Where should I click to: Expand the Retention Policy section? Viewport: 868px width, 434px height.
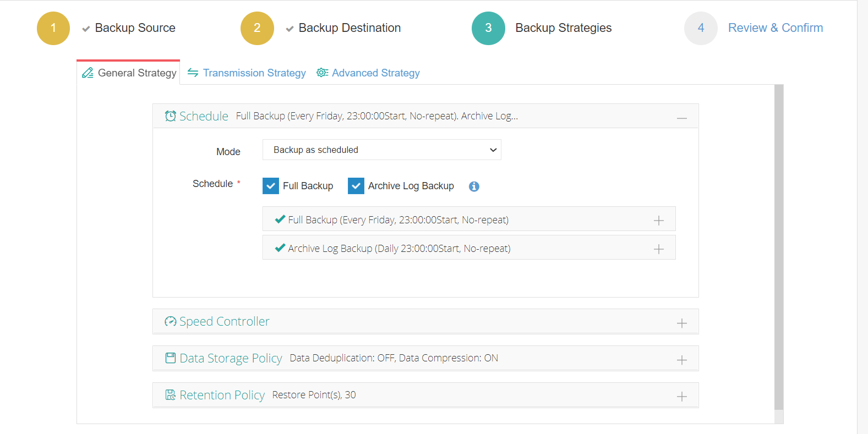[682, 397]
